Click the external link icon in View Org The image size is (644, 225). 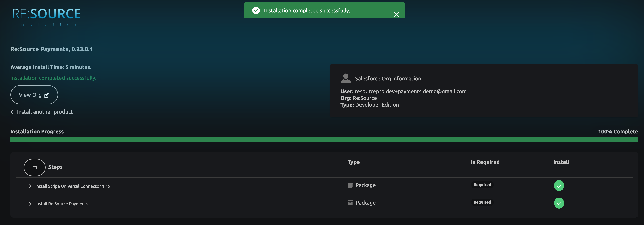[x=47, y=95]
